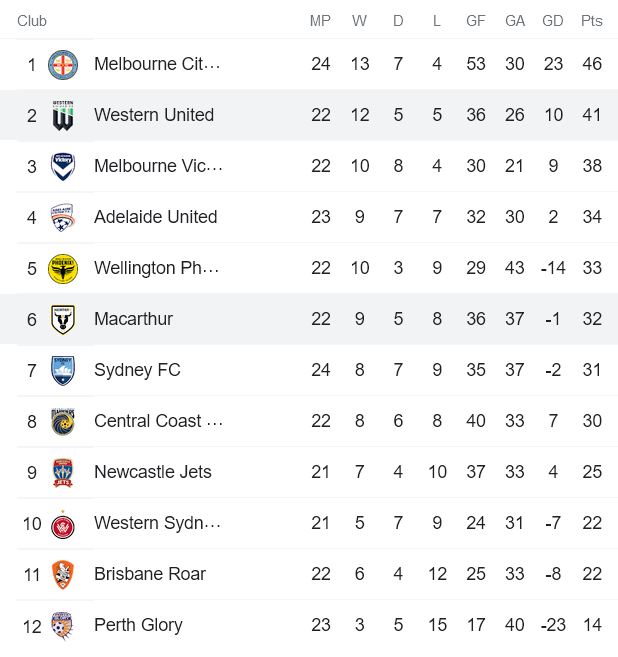Click the Melbourne Victory club crest

[64, 166]
